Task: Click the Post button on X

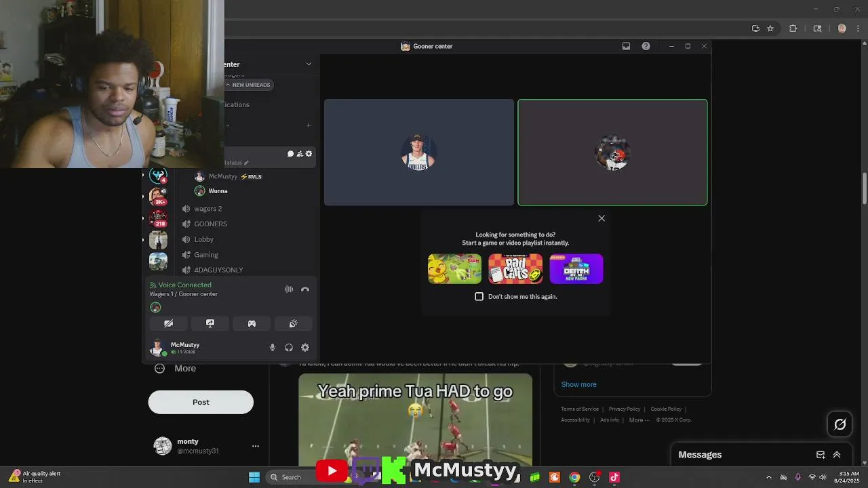Action: (201, 402)
